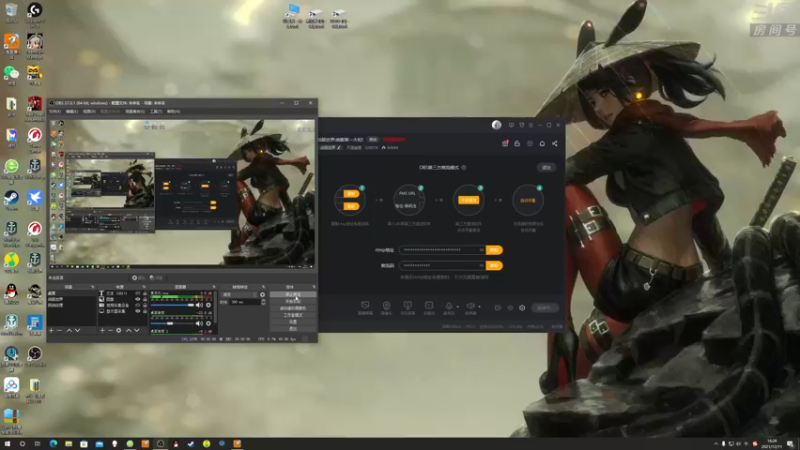Image resolution: width=800 pixels, height=450 pixels.
Task: Open source properties with the gear in the sources toolbar
Action: pyautogui.click(x=118, y=331)
